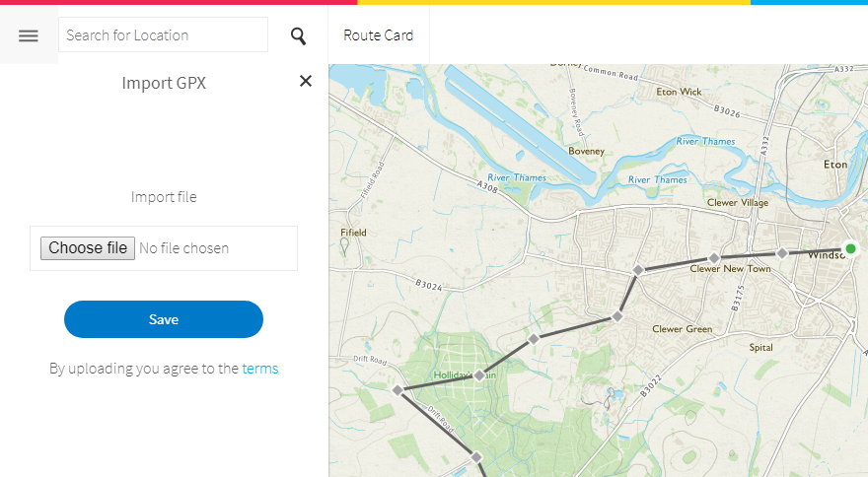Click the Choose file button
868x477 pixels.
pyautogui.click(x=88, y=248)
